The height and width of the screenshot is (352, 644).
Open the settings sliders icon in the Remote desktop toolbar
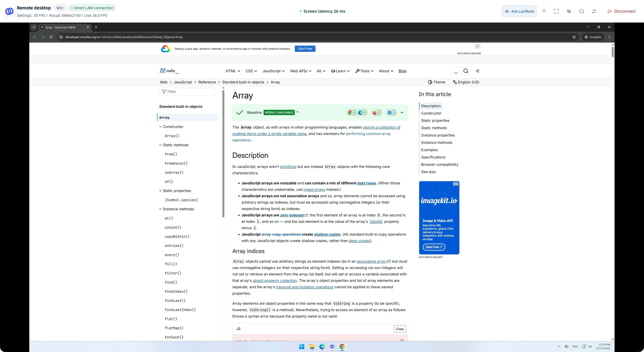pos(594,11)
